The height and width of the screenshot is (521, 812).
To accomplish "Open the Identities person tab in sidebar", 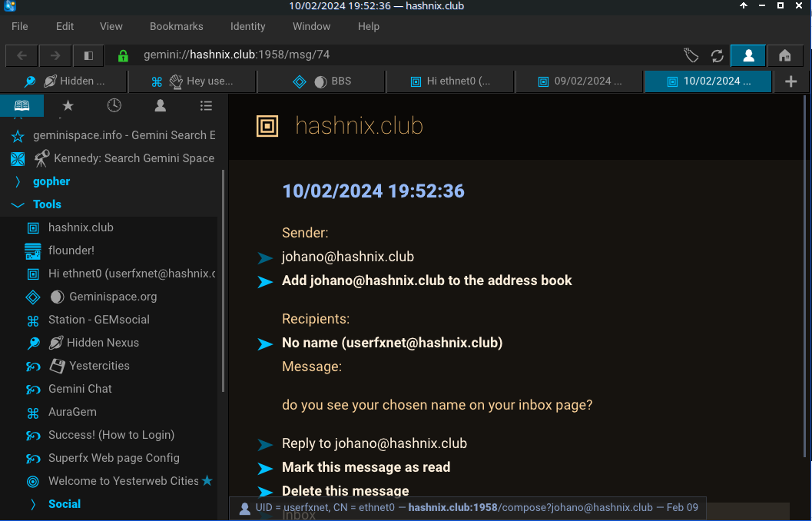I will tap(160, 106).
